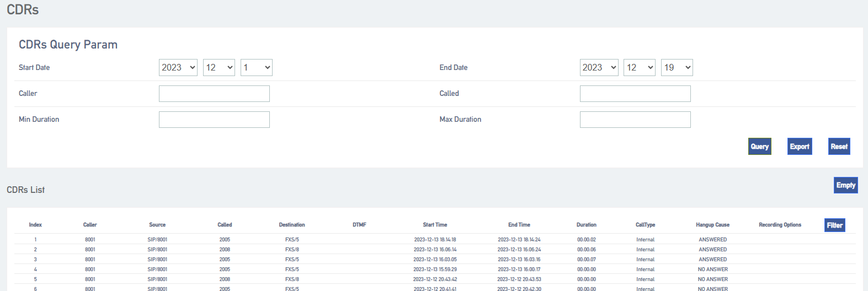
Task: Click the Duration column header
Action: click(587, 225)
